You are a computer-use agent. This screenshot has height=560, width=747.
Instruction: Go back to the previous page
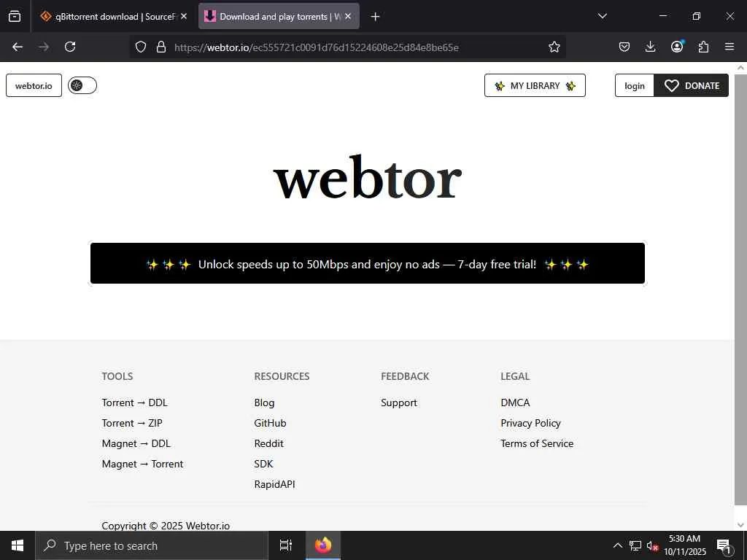click(18, 47)
